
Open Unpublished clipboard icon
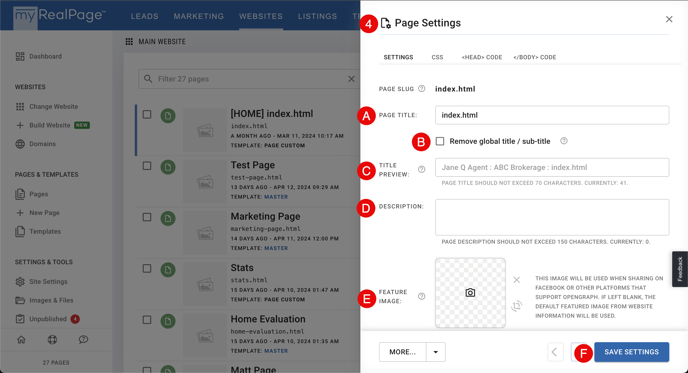click(x=20, y=319)
